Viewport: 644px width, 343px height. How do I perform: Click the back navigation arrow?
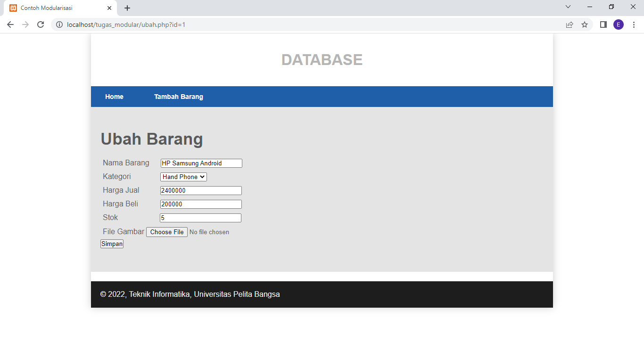pos(10,24)
